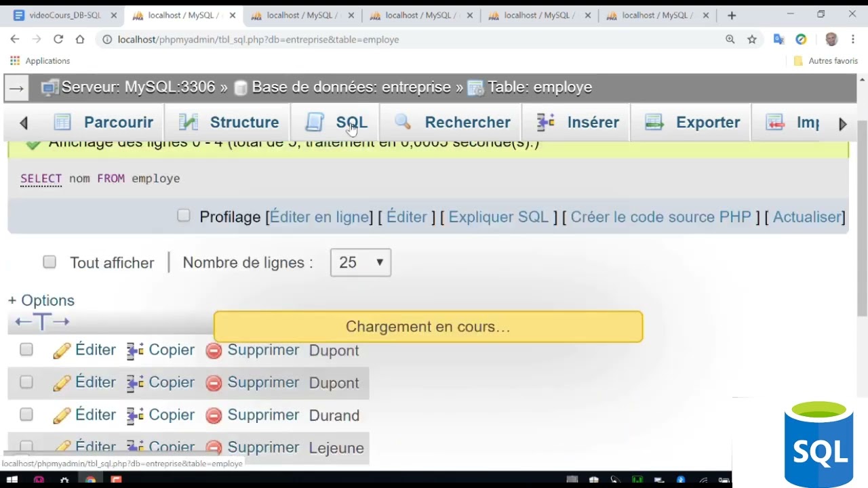Enable the Tout afficher checkbox
Screen dimensions: 868x488
tap(50, 262)
